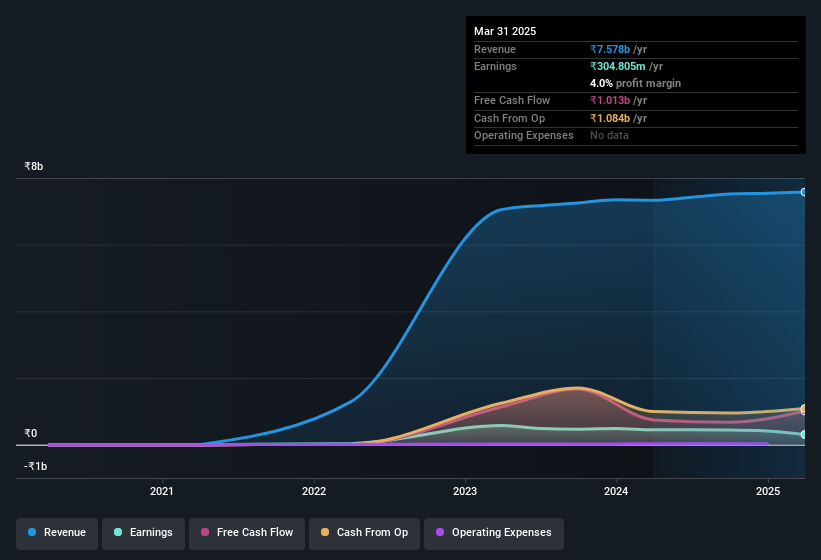821x560 pixels.
Task: Click the Mar 31 2025 tooltip date
Action: point(505,31)
